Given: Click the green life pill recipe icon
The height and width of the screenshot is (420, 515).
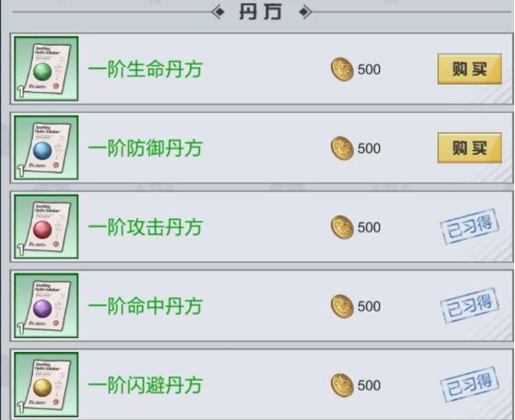Looking at the screenshot, I should pos(46,69).
